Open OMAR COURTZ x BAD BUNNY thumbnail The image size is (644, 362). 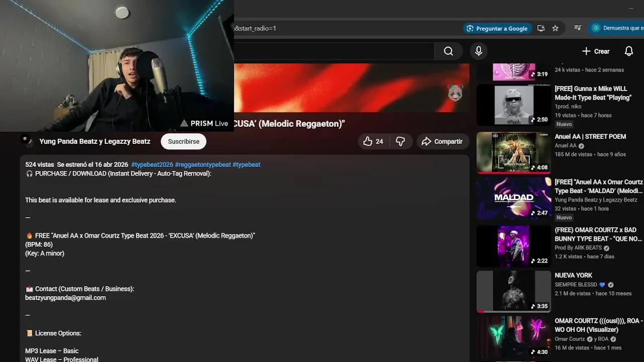[514, 246]
